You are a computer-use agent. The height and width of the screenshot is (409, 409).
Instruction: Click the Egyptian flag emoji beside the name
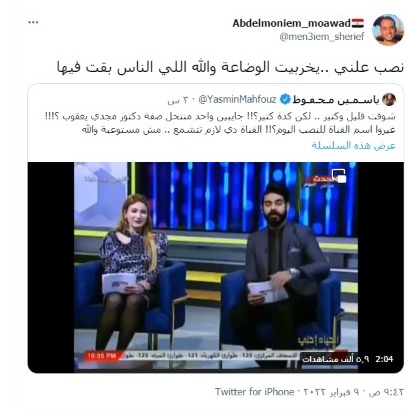(358, 23)
